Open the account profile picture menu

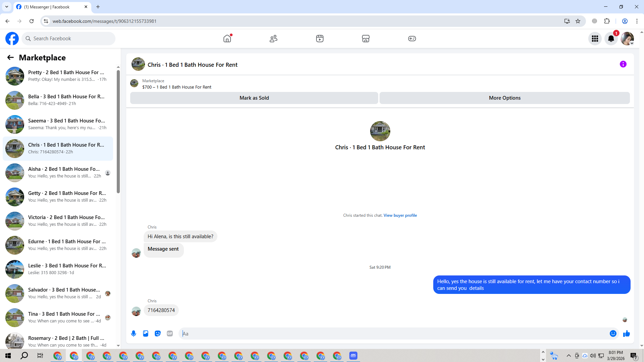627,39
